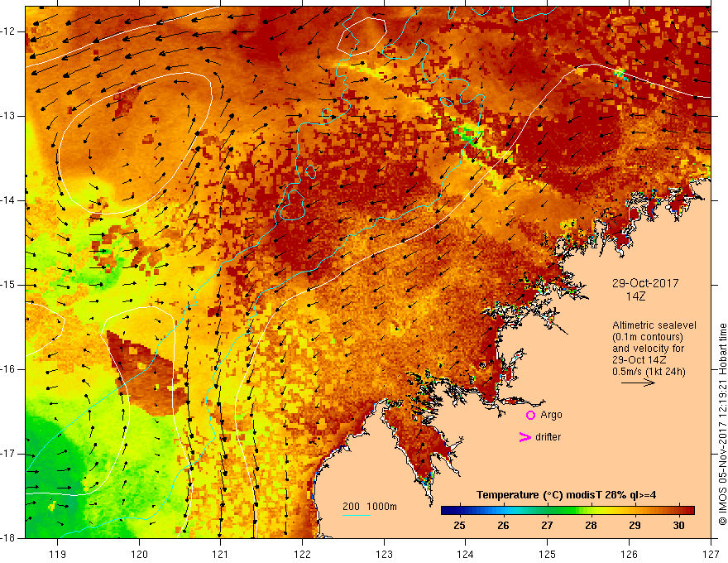728x563 pixels.
Task: Click longitude axis label '127'
Action: [x=711, y=554]
